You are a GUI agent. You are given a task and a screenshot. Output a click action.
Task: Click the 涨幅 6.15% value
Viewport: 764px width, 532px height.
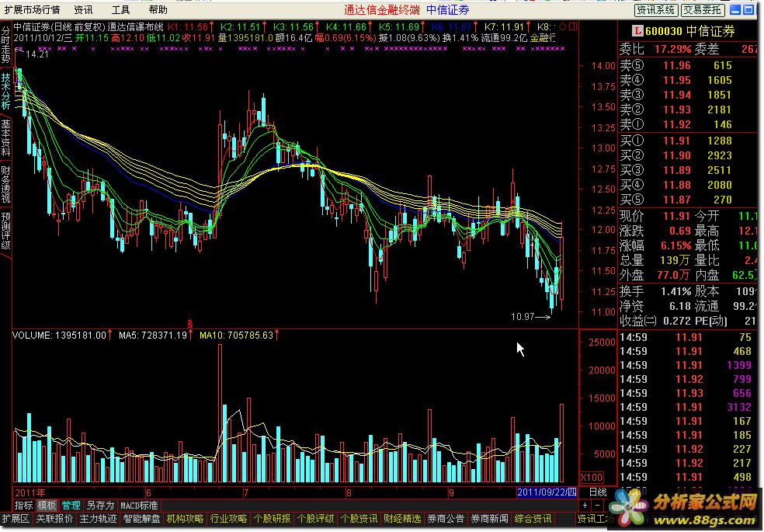tap(675, 245)
